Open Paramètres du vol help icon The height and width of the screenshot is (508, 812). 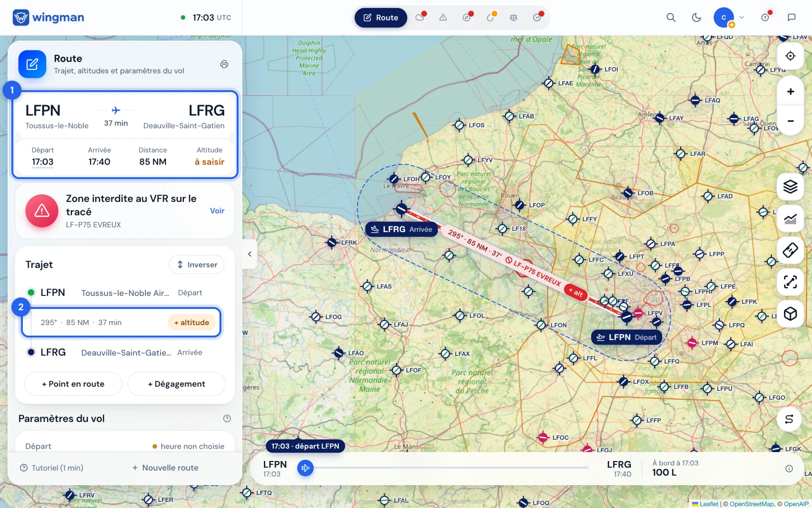(x=227, y=419)
